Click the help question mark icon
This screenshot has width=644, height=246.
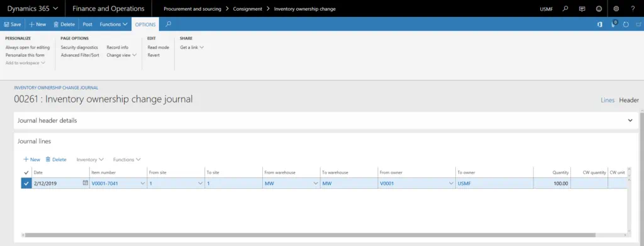(633, 9)
